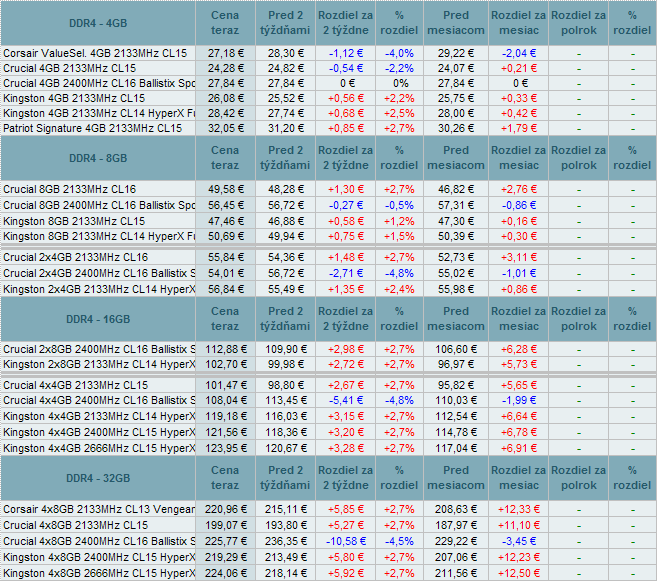Click the +6,91 € monthly difference

[x=519, y=448]
